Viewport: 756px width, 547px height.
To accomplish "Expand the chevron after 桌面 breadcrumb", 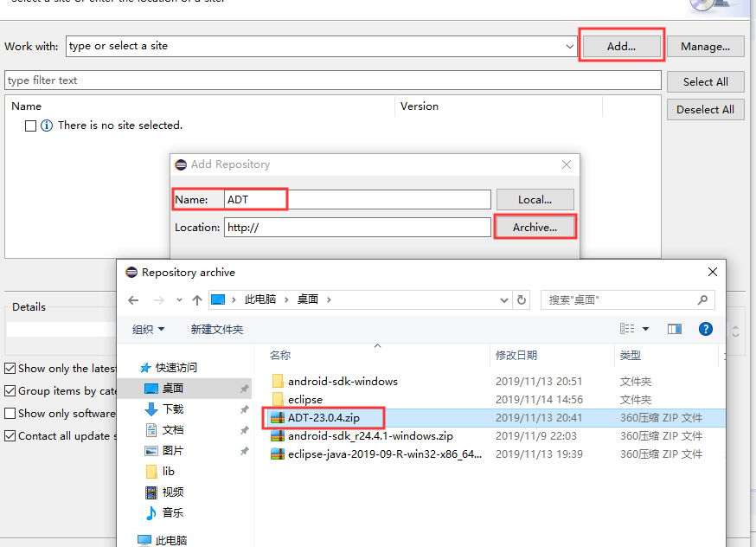I will click(x=329, y=299).
